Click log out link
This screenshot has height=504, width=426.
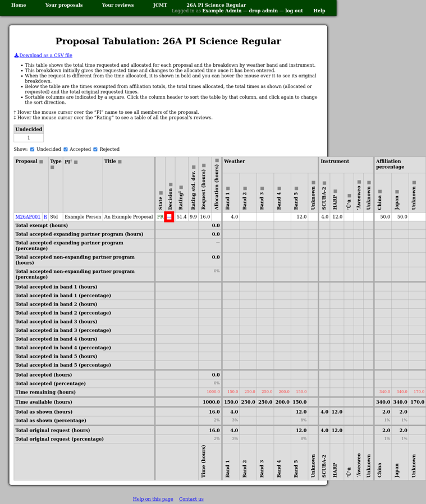point(294,11)
